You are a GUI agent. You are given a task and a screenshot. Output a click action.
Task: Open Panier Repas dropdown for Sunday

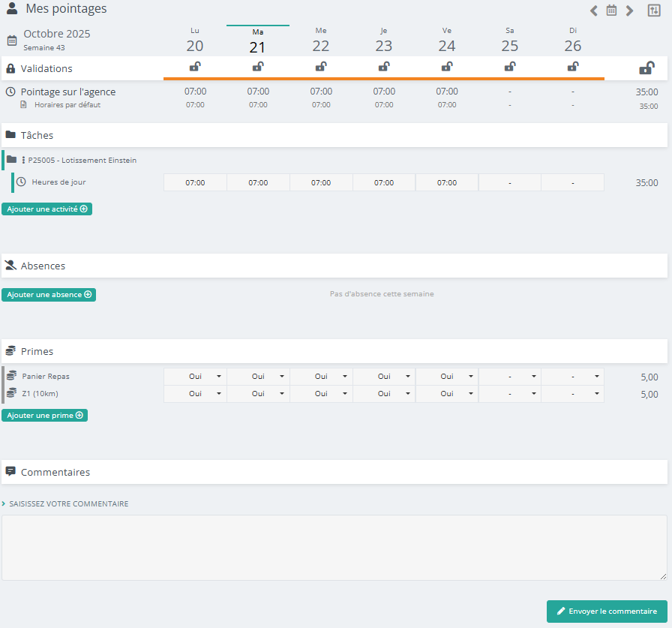pyautogui.click(x=573, y=377)
